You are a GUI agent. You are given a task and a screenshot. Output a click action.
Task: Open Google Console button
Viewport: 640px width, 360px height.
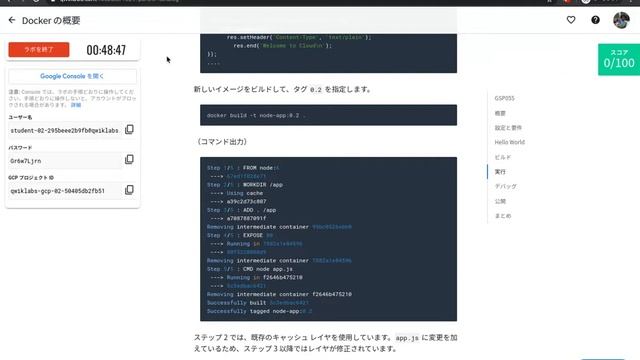[72, 76]
